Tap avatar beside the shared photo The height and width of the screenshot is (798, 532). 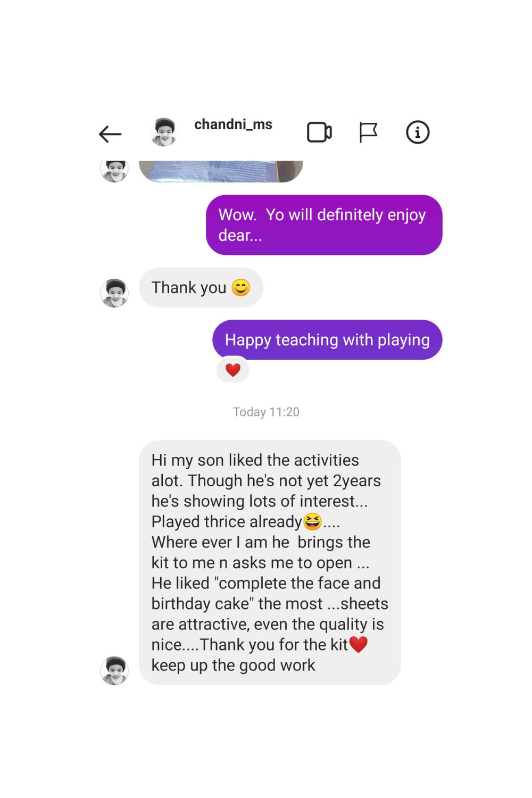click(114, 170)
